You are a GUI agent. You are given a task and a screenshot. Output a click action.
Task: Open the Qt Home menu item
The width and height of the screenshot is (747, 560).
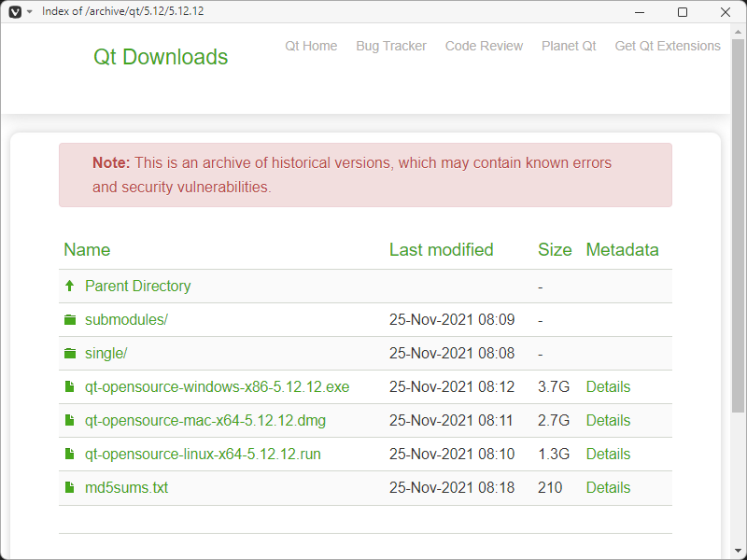point(311,46)
